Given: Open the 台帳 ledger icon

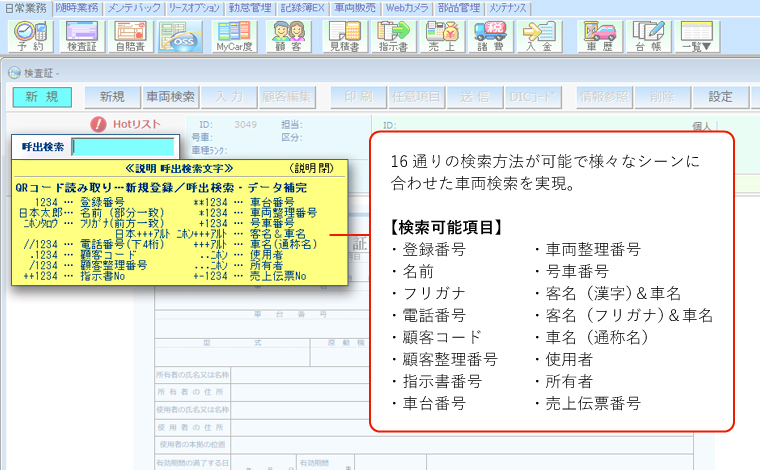Looking at the screenshot, I should pos(649,36).
